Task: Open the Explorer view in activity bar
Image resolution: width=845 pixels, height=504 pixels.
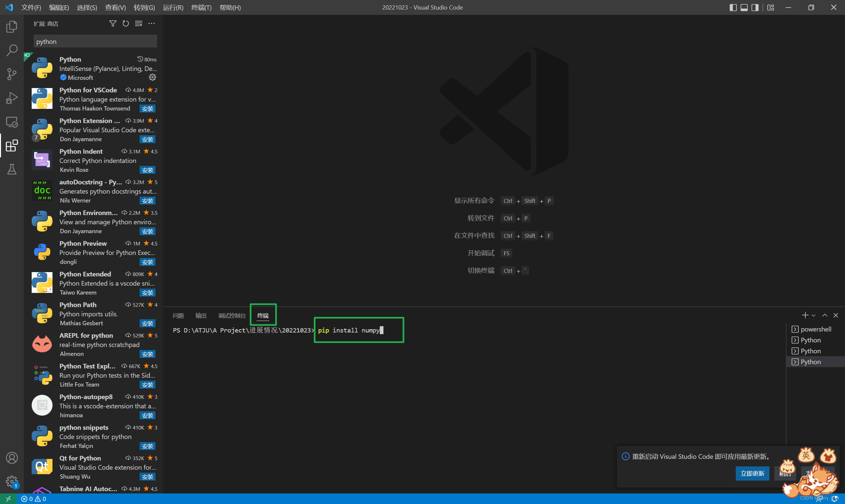Action: [x=12, y=26]
